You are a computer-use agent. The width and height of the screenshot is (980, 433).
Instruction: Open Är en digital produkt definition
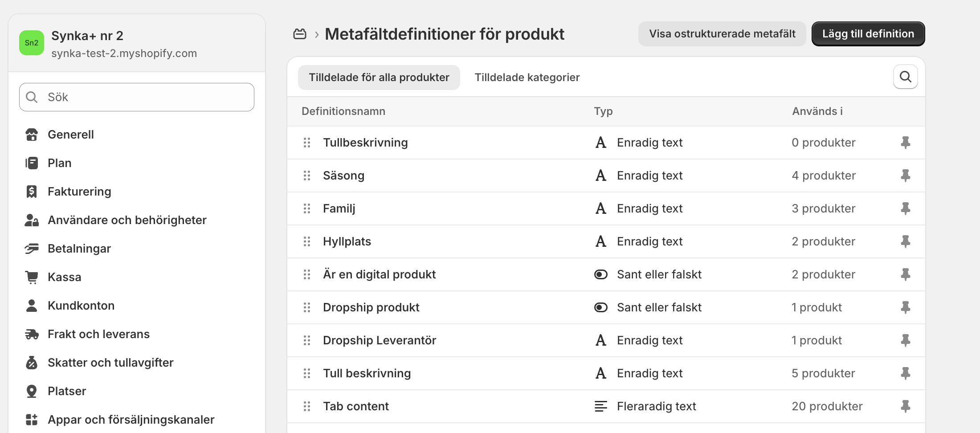[x=379, y=274]
